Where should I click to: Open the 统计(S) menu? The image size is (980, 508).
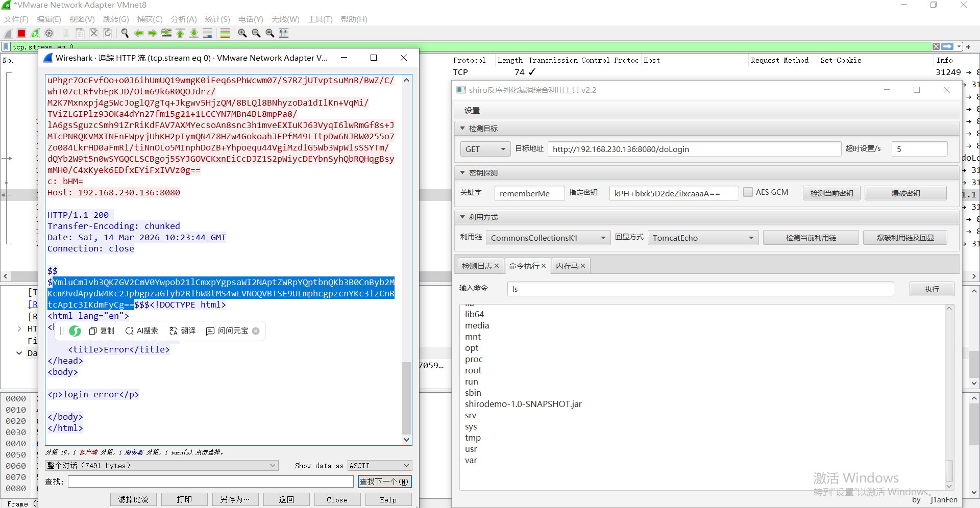pyautogui.click(x=217, y=19)
